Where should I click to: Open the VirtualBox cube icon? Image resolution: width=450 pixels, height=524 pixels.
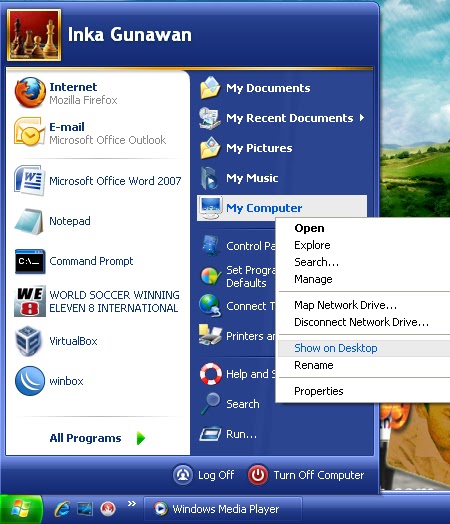pyautogui.click(x=29, y=341)
